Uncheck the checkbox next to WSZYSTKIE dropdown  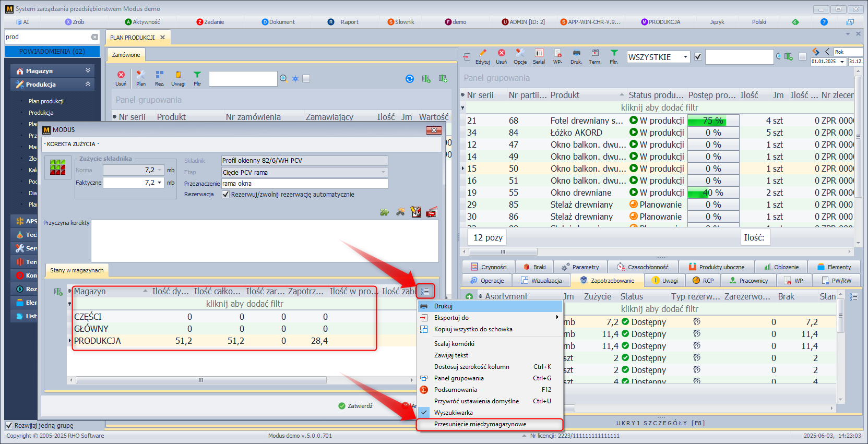(x=698, y=57)
